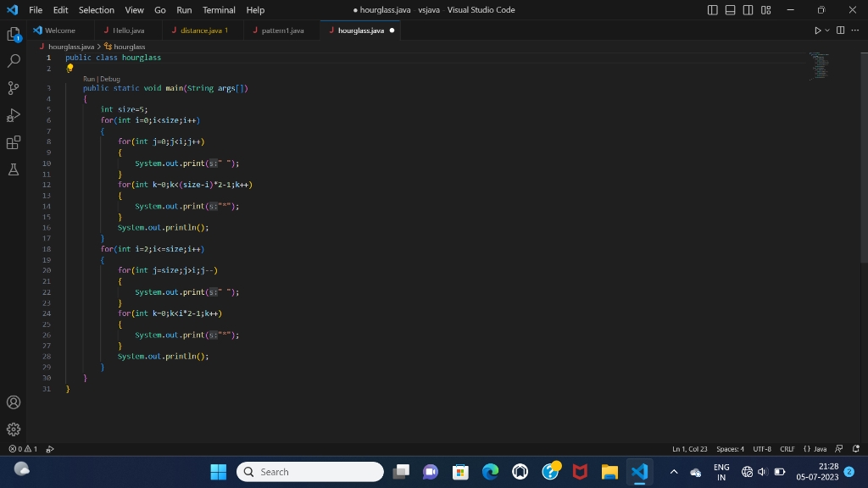
Task: Switch to the distance.java tab
Action: (203, 30)
